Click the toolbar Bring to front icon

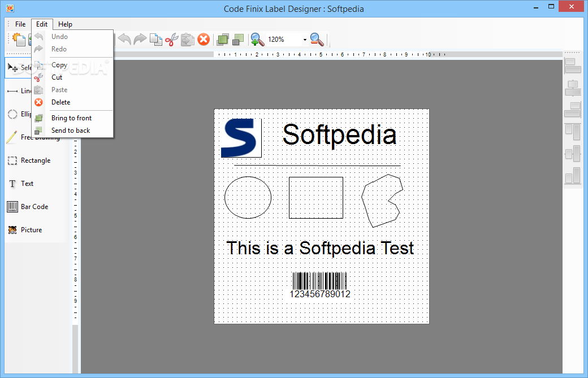[222, 40]
